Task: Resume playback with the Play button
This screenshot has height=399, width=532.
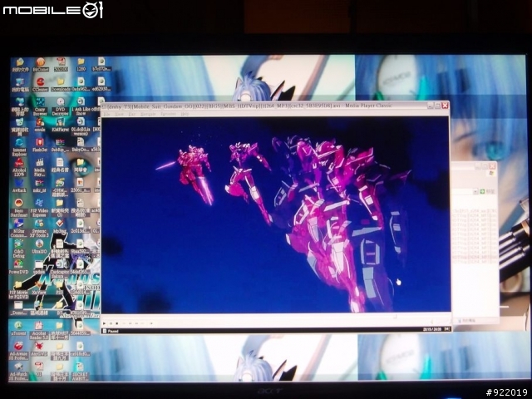Action: pyautogui.click(x=104, y=323)
